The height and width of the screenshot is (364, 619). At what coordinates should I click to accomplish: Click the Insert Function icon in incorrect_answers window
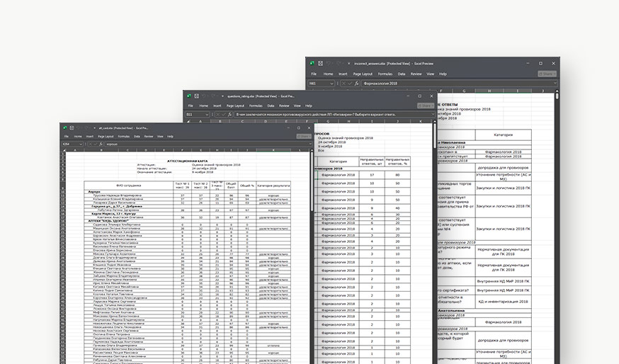[x=358, y=83]
